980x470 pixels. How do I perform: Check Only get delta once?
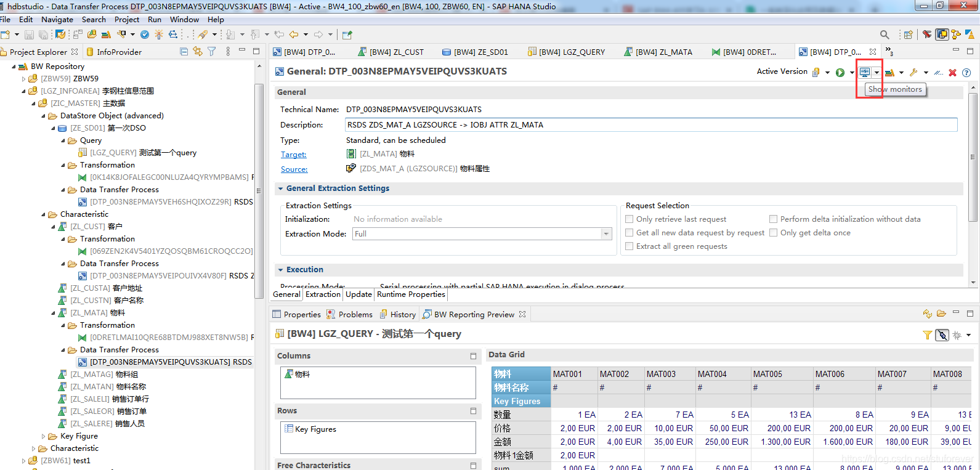coord(773,233)
